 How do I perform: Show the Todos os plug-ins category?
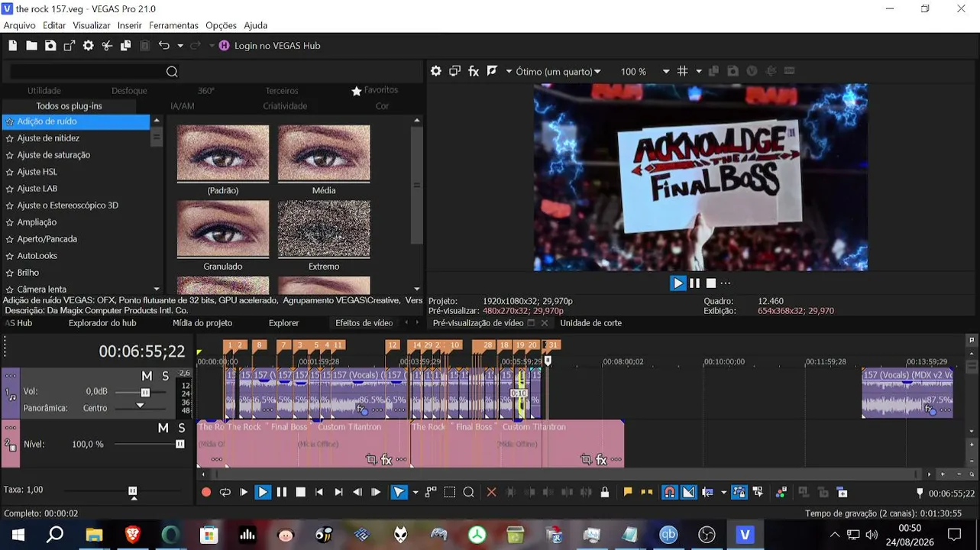[x=69, y=106]
